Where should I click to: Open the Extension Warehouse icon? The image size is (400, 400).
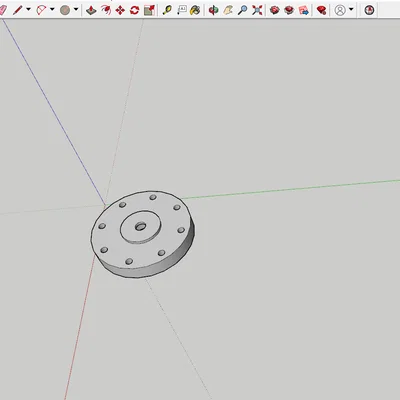tap(289, 10)
